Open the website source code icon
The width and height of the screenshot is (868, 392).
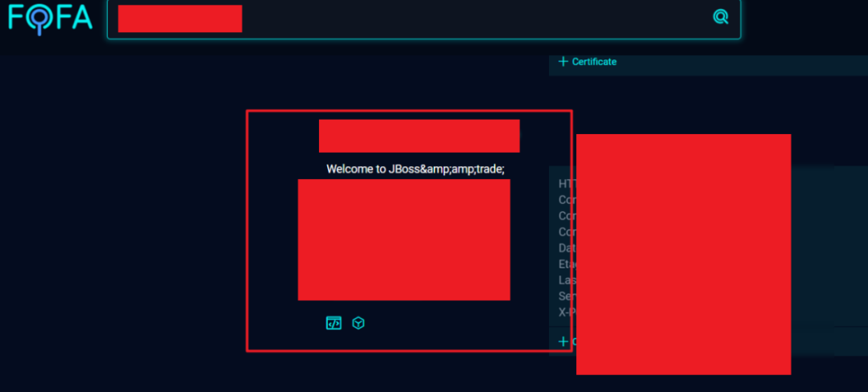[x=334, y=324]
